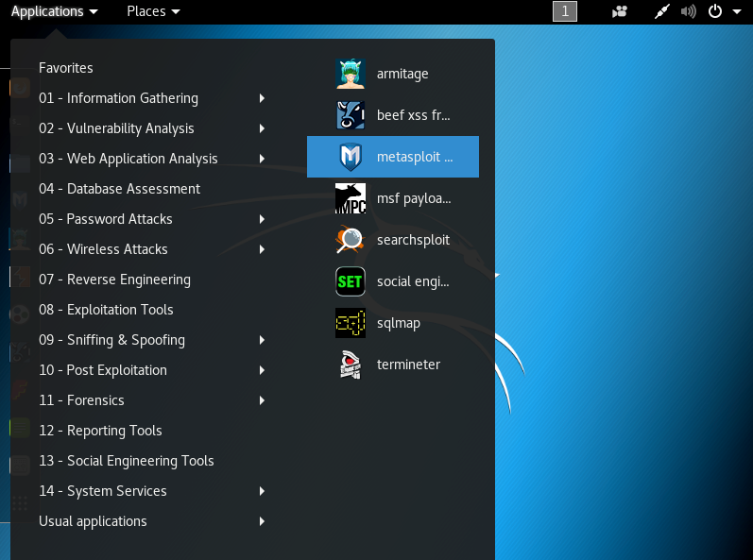The image size is (753, 560).
Task: Open the msf payload creator icon
Action: 351,198
